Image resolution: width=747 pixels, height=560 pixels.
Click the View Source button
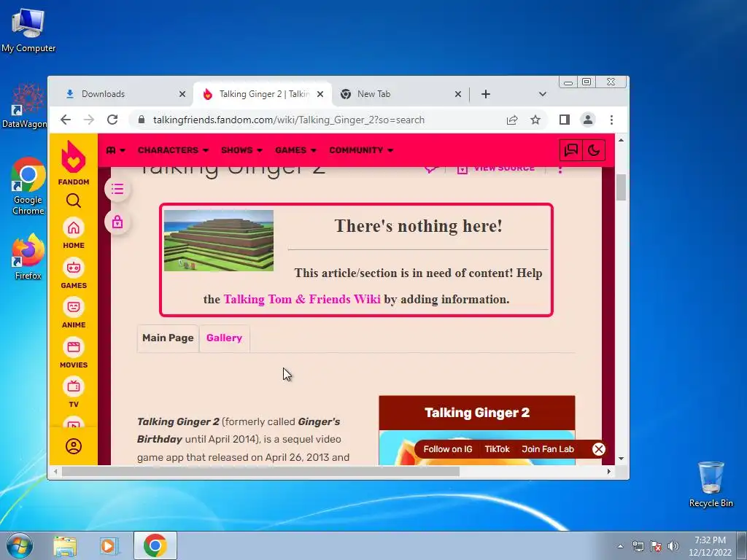(496, 168)
